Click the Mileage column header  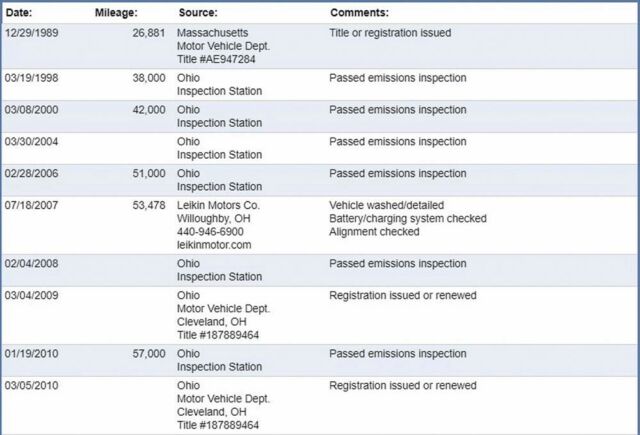[116, 13]
